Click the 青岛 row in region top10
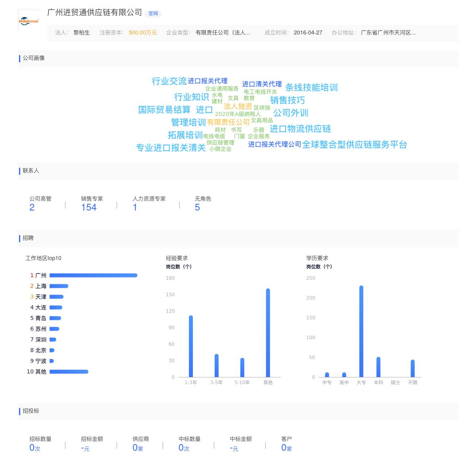This screenshot has width=476, height=471. pos(46,318)
